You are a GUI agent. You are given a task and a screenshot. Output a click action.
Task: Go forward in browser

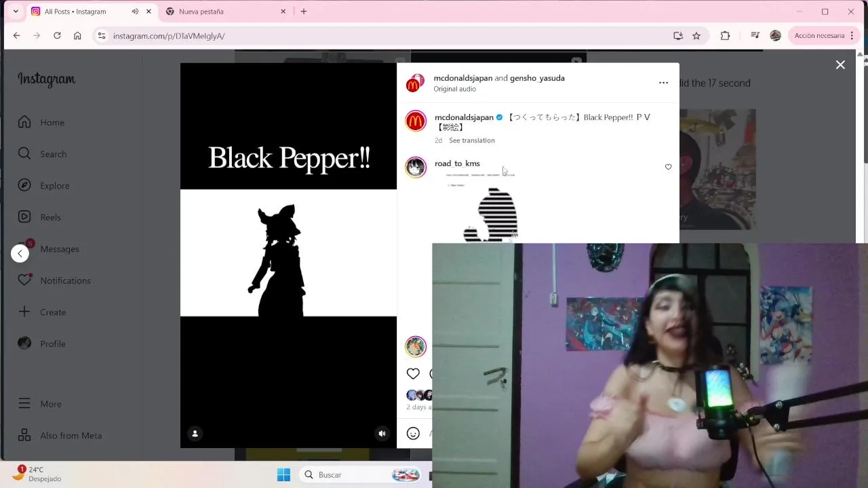pyautogui.click(x=37, y=36)
